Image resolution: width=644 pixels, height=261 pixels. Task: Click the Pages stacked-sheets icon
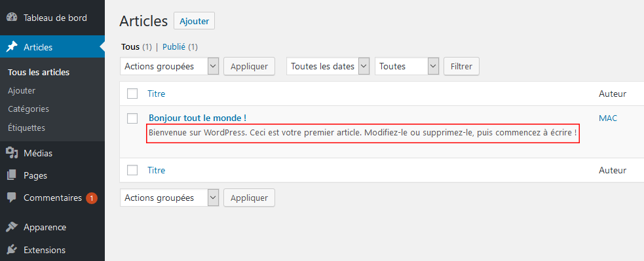click(x=12, y=175)
